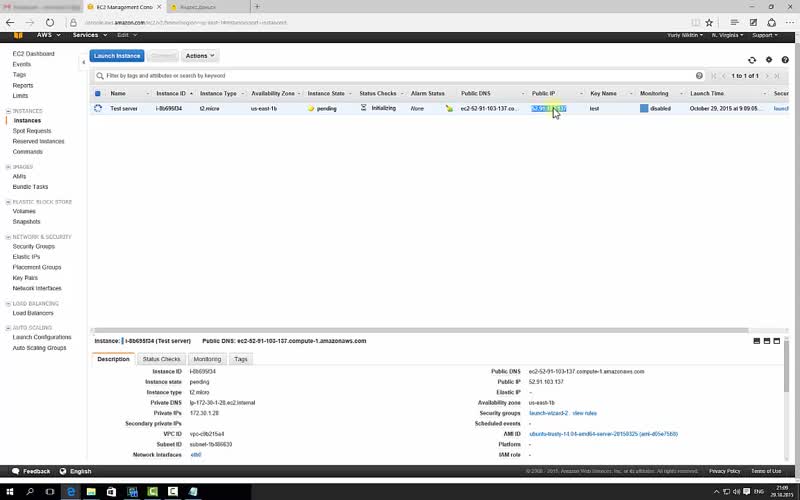Switch to EC2 Management Console browser tab
This screenshot has height=500, width=800.
(x=124, y=7)
